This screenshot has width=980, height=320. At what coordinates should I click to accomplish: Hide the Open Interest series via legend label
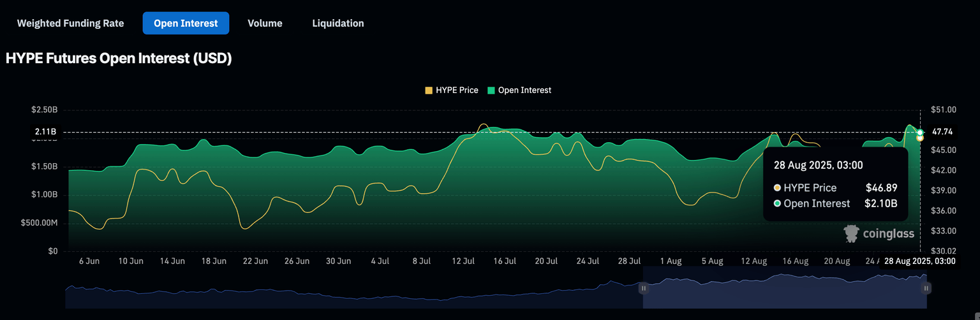pos(524,91)
